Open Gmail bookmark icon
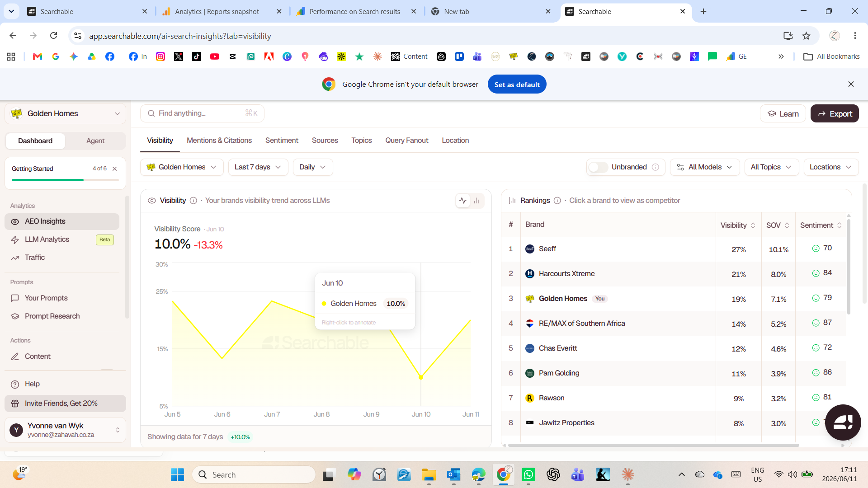This screenshot has width=868, height=488. point(38,56)
